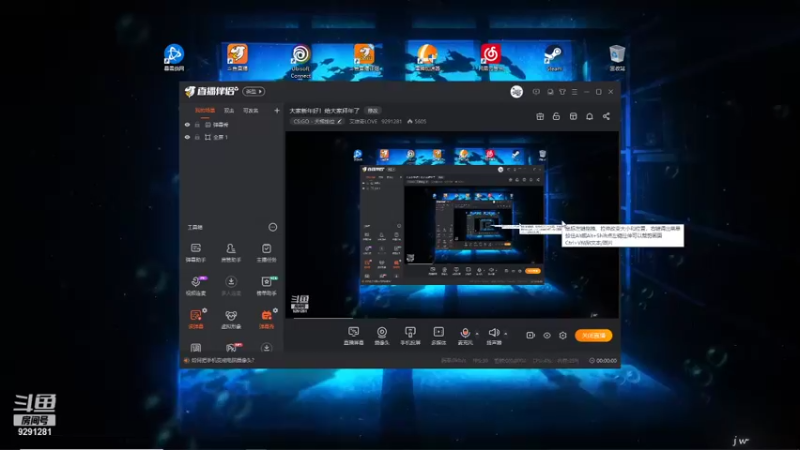This screenshot has width=800, height=450.
Task: Open the room manager assistant tool
Action: 231,252
